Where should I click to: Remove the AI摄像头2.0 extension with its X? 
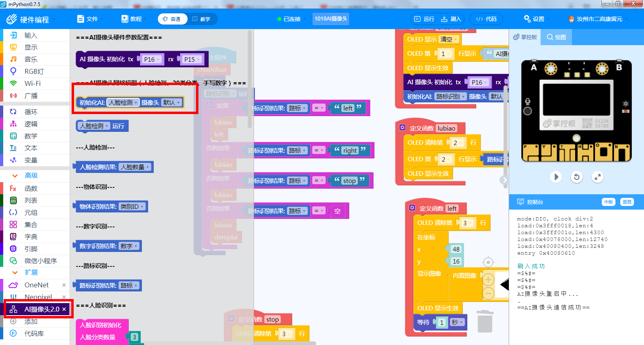click(x=64, y=309)
